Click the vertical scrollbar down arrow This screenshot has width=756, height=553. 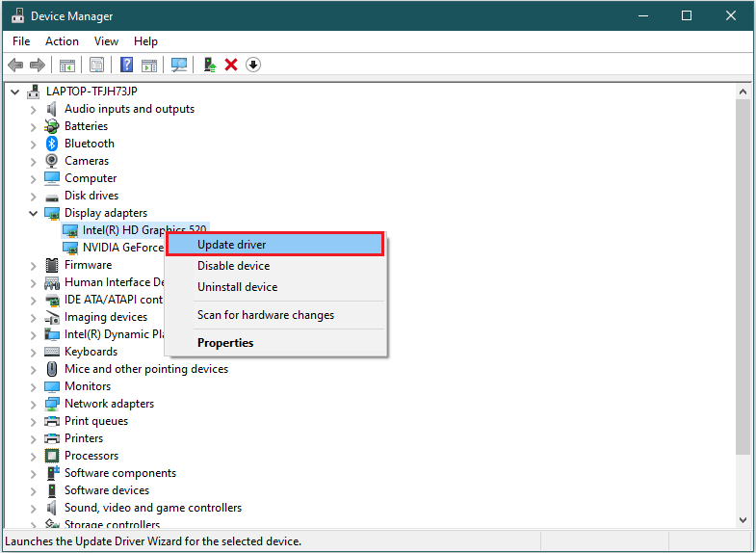[x=743, y=519]
